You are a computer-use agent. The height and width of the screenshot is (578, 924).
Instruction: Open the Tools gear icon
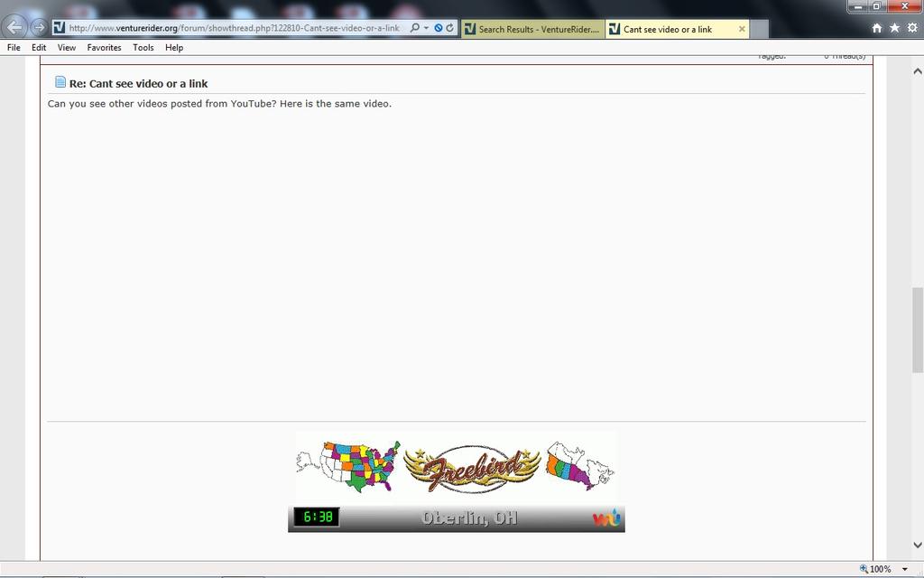(x=912, y=28)
